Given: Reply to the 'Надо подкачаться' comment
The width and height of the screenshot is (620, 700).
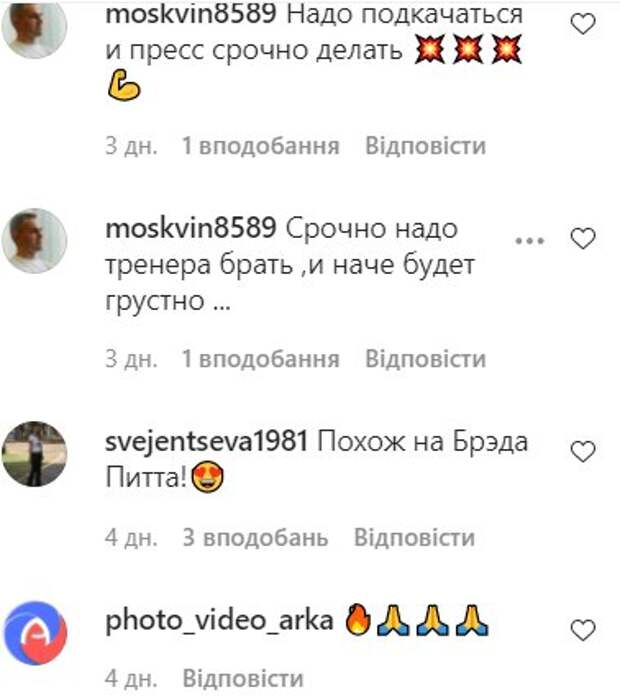Looking at the screenshot, I should (x=425, y=146).
